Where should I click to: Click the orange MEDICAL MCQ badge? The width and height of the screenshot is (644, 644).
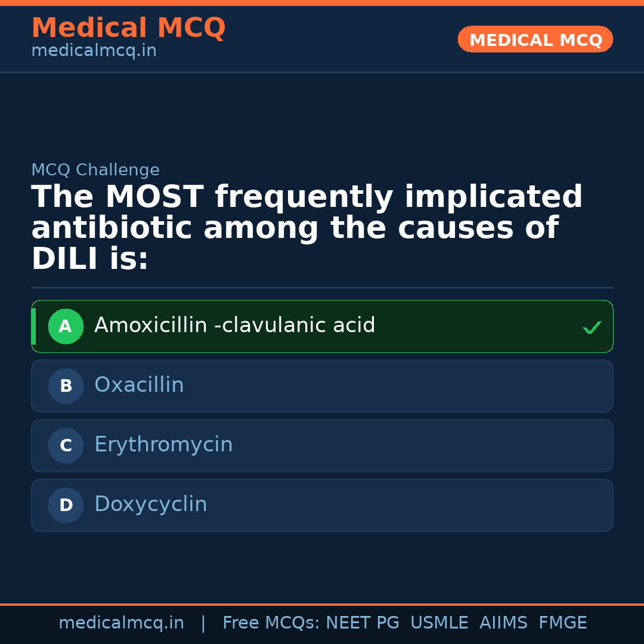[x=535, y=39]
